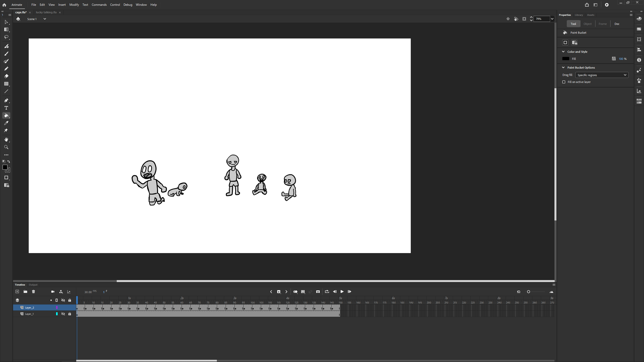Open the Commands menu

(x=99, y=5)
